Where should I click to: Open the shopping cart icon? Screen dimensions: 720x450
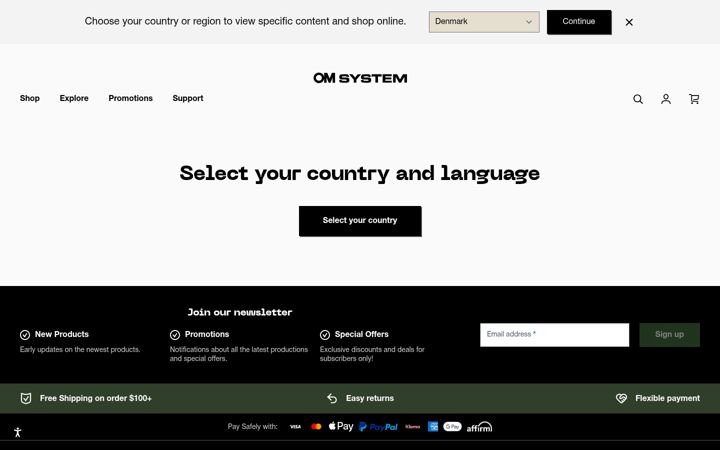point(694,99)
